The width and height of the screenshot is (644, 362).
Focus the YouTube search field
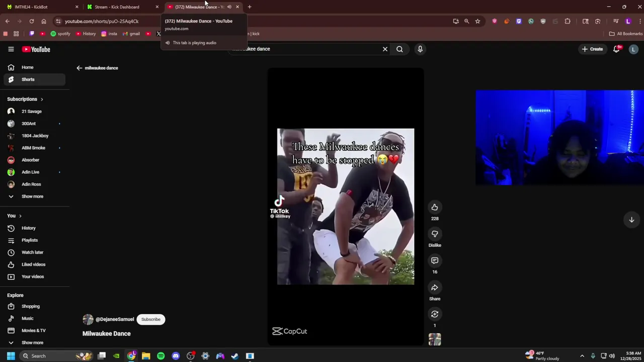[x=307, y=49]
